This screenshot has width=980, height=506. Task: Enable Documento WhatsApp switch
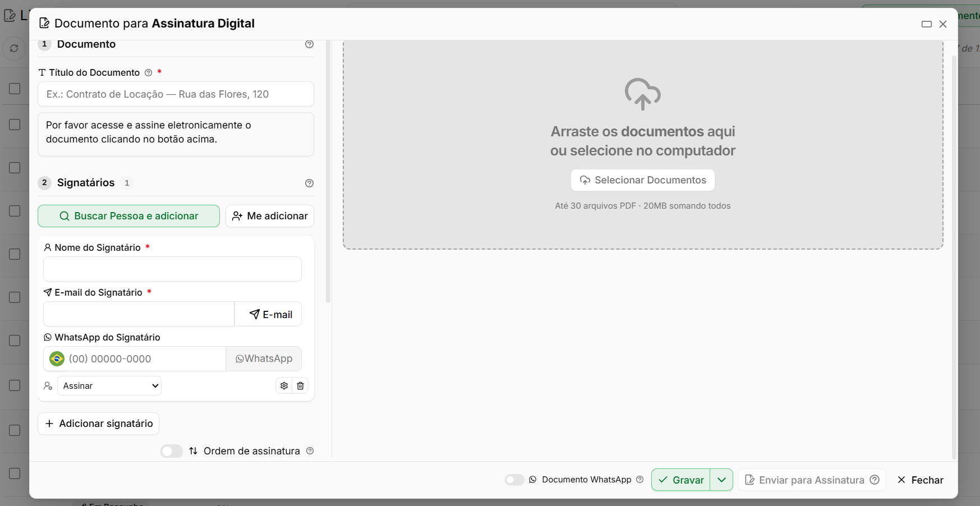514,480
